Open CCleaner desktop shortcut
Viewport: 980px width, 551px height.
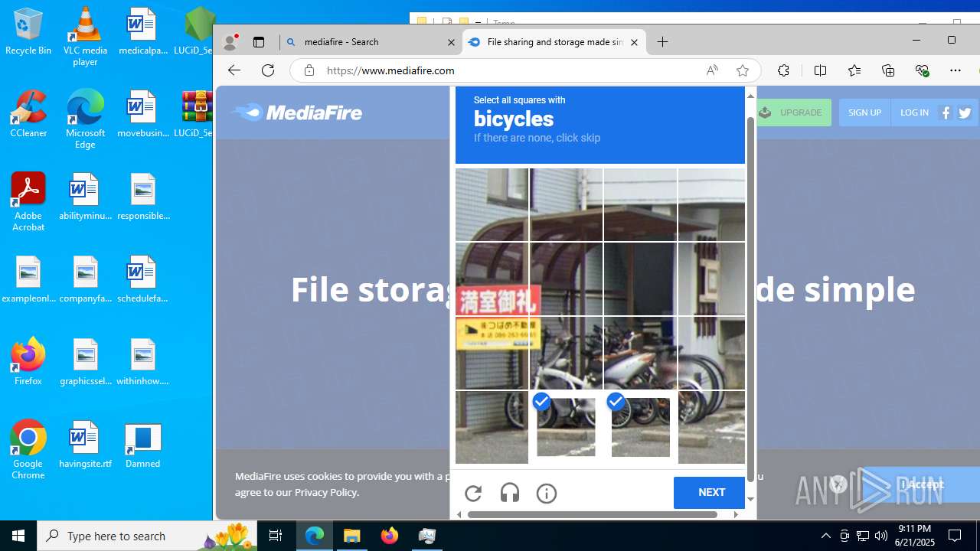[x=28, y=114]
